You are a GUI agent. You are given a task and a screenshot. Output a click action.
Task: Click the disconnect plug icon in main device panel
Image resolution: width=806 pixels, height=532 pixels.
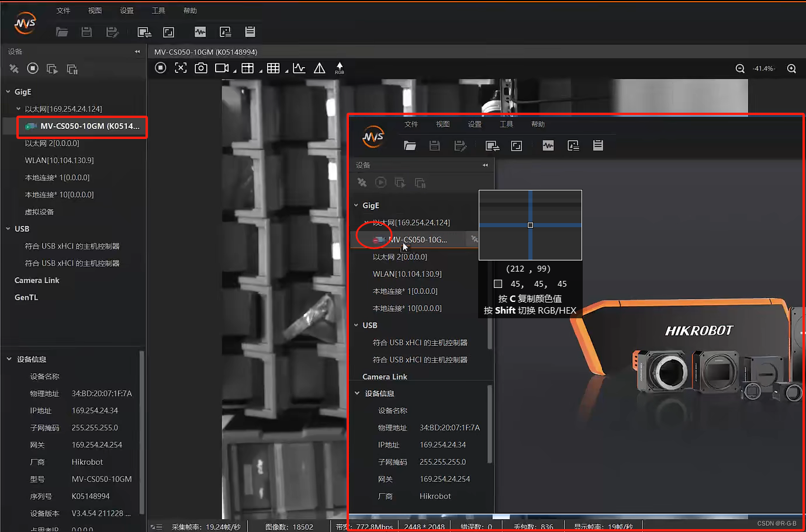pos(14,69)
